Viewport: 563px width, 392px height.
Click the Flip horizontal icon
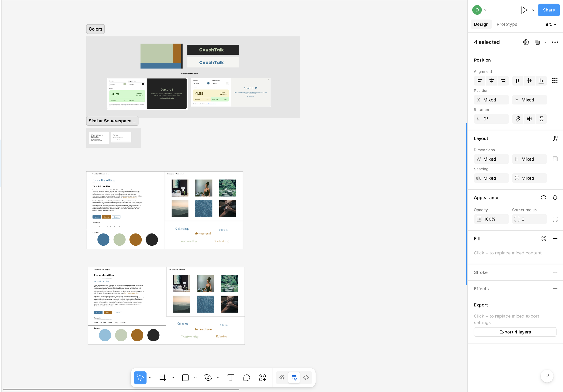click(x=529, y=119)
